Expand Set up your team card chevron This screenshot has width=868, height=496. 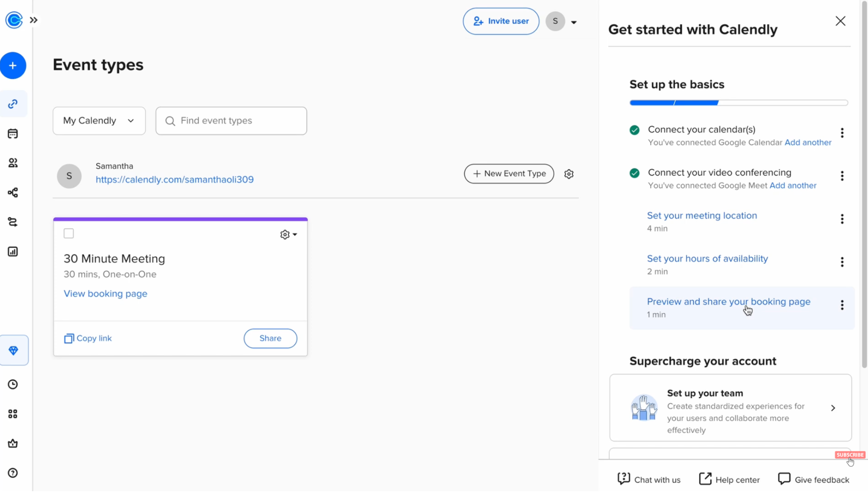tap(833, 408)
